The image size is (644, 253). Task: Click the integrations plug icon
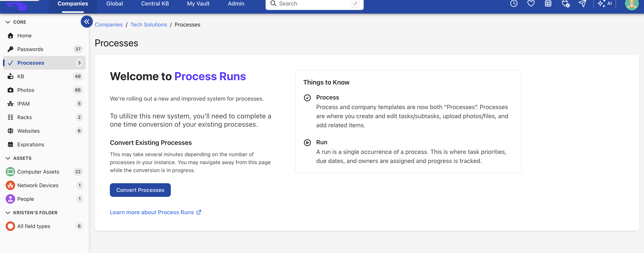click(x=565, y=4)
